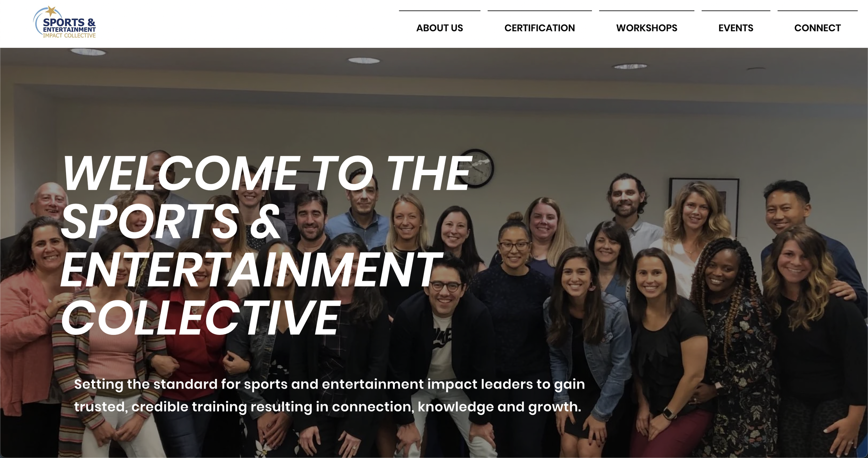This screenshot has width=868, height=458.
Task: Click the 'Setting the standard' tagline paragraph
Action: pyautogui.click(x=329, y=395)
